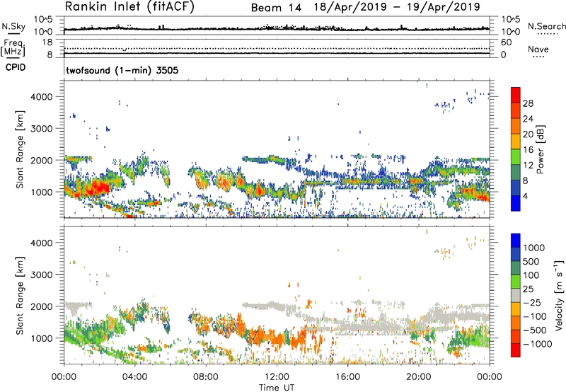Select the "Beam 14" header text
The width and height of the screenshot is (566, 392).
pyautogui.click(x=276, y=8)
